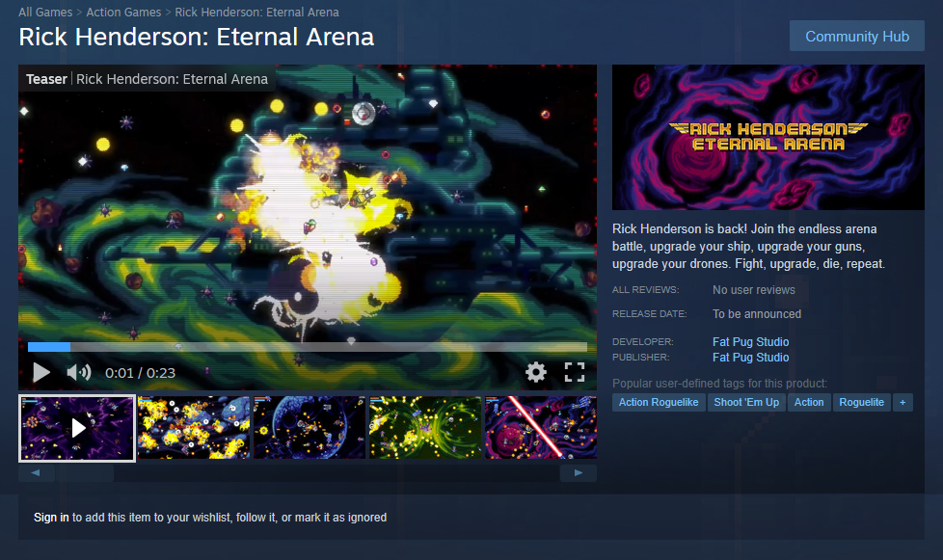943x560 pixels.
Task: Go to All Games breadcrumb
Action: tap(45, 12)
